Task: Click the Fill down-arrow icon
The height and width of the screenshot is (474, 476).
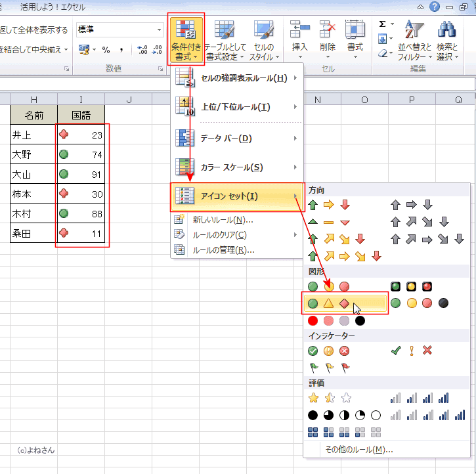Action: [x=383, y=39]
